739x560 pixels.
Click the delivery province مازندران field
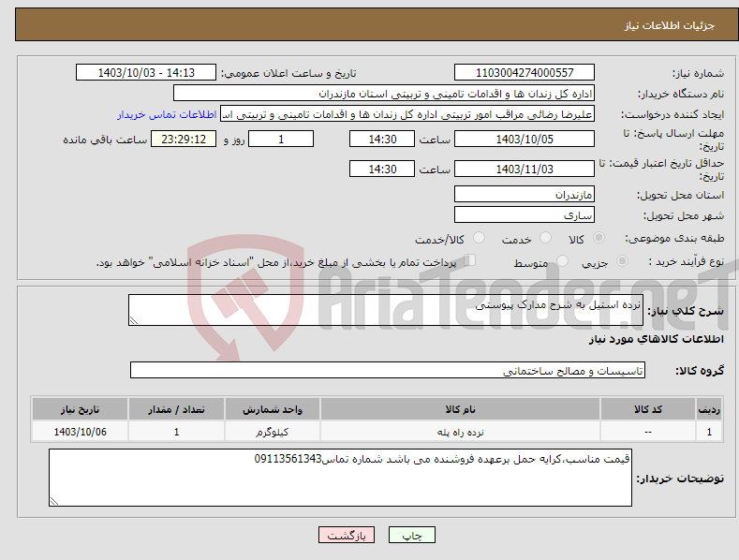click(x=525, y=194)
